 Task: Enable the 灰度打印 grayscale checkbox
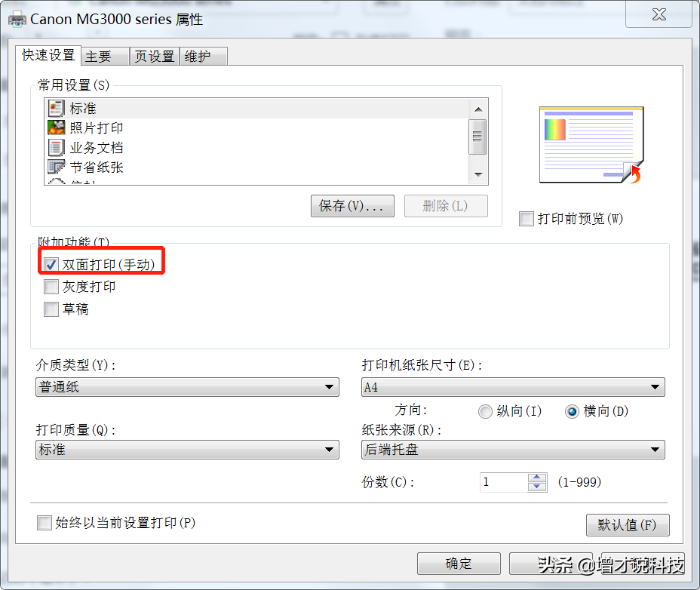(x=51, y=286)
